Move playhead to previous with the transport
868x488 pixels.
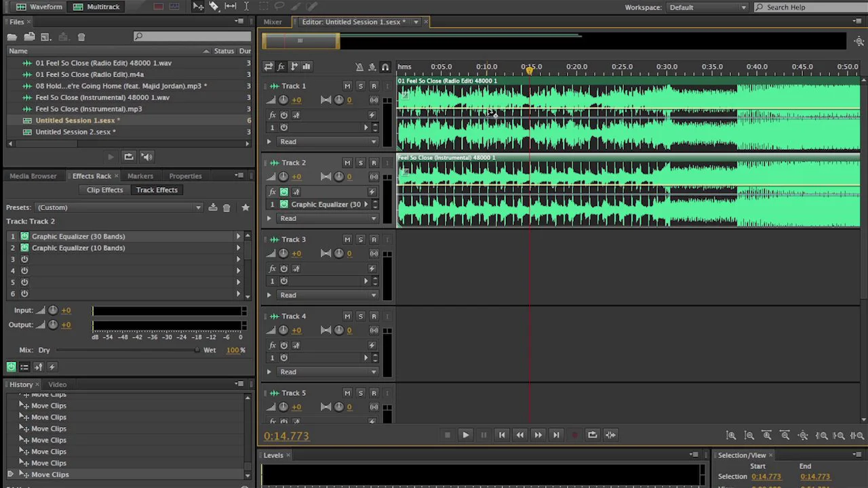point(502,435)
